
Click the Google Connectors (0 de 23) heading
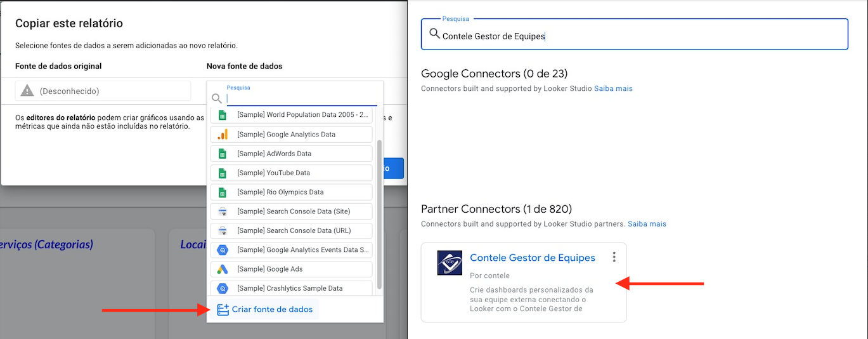[x=495, y=74]
